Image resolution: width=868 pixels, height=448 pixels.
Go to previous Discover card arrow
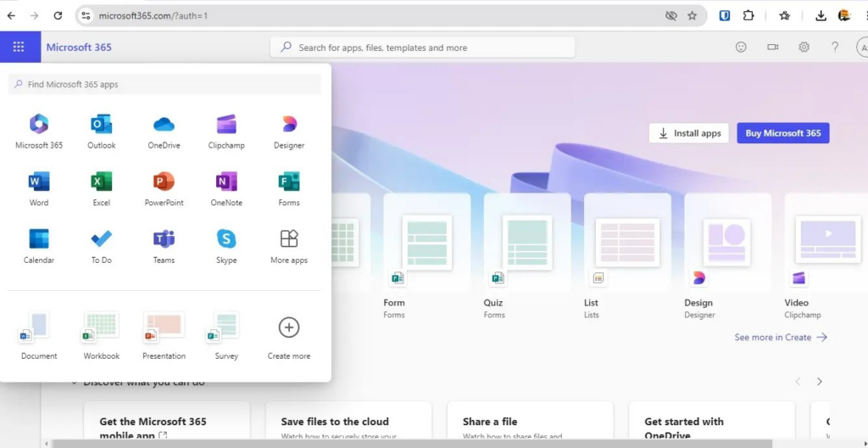(x=798, y=382)
